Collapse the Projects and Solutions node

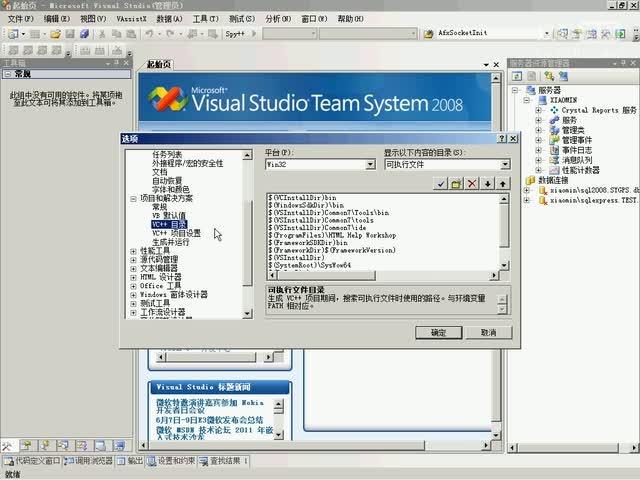coord(133,199)
